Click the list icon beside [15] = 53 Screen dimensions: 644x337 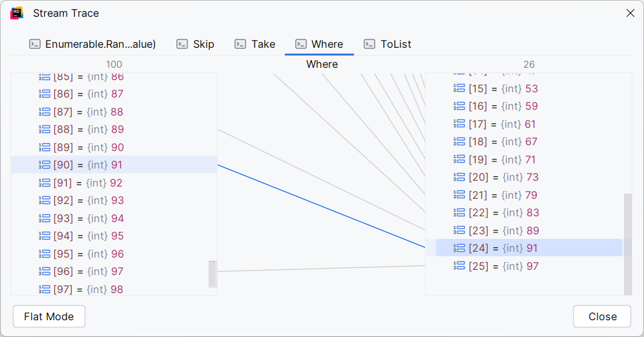(459, 88)
